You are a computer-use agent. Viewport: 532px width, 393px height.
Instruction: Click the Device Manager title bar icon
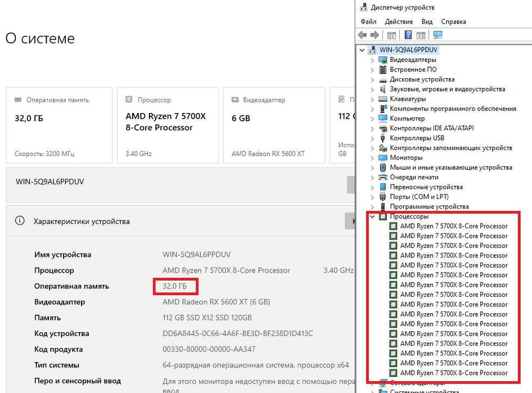click(364, 7)
